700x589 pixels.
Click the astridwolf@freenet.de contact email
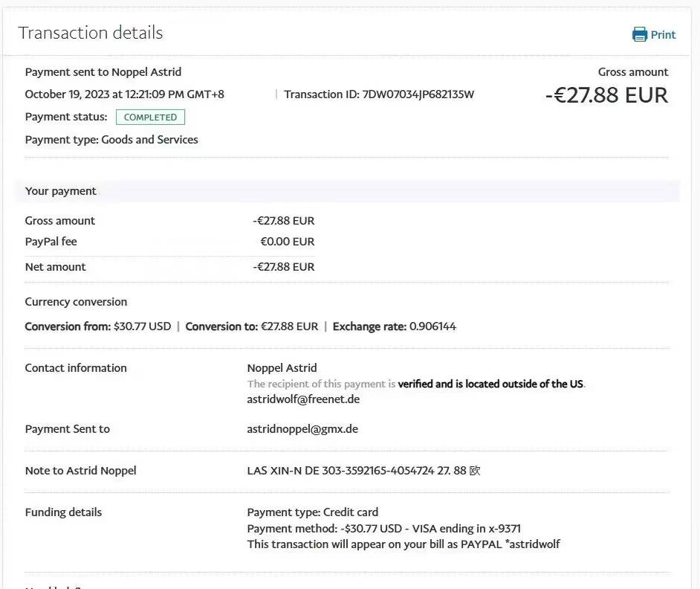tap(303, 399)
